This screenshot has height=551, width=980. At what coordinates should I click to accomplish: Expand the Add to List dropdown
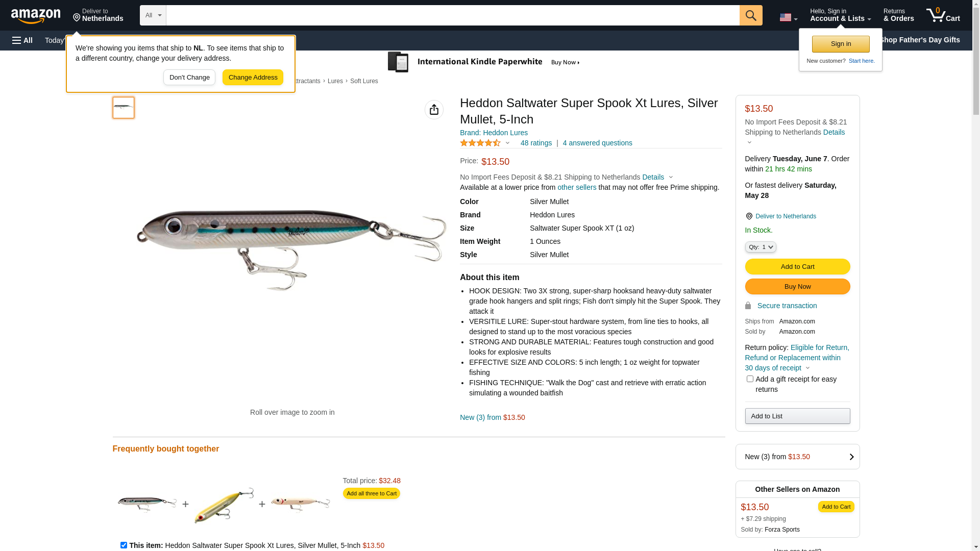click(x=797, y=416)
